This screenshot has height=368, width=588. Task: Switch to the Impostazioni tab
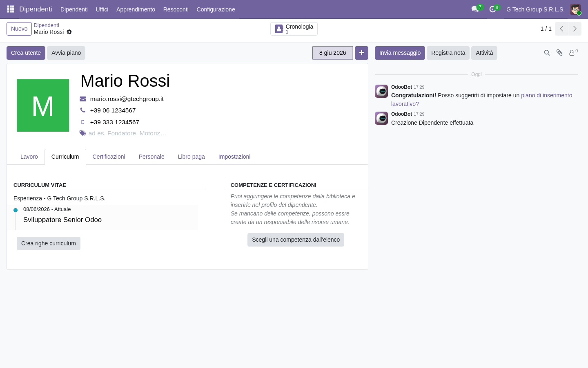click(234, 157)
